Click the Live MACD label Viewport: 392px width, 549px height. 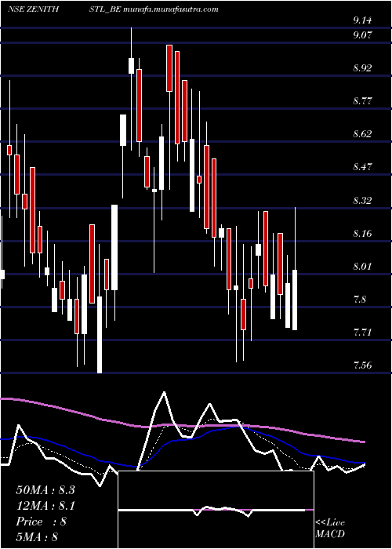(x=330, y=528)
